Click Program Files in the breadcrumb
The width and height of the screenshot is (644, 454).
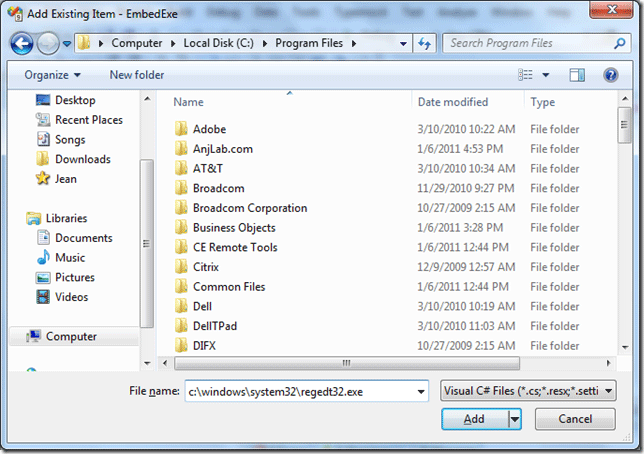pyautogui.click(x=309, y=43)
